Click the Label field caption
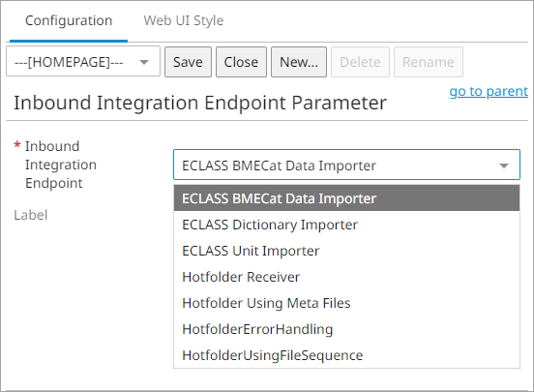This screenshot has height=392, width=534. coord(31,215)
